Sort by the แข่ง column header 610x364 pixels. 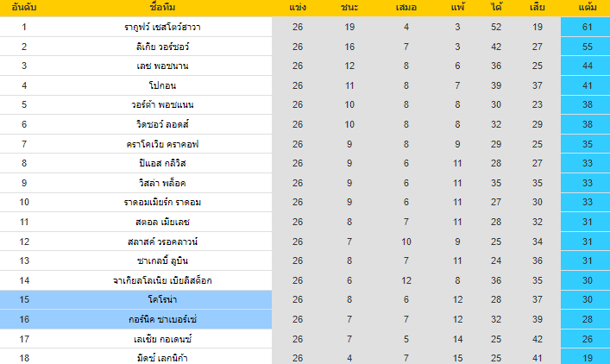coord(298,8)
